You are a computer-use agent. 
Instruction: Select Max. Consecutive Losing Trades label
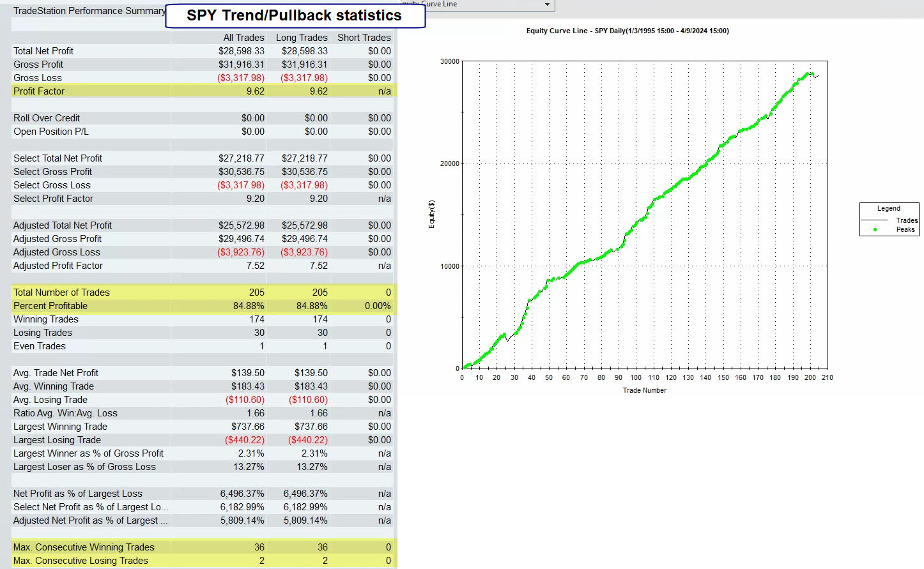81,561
